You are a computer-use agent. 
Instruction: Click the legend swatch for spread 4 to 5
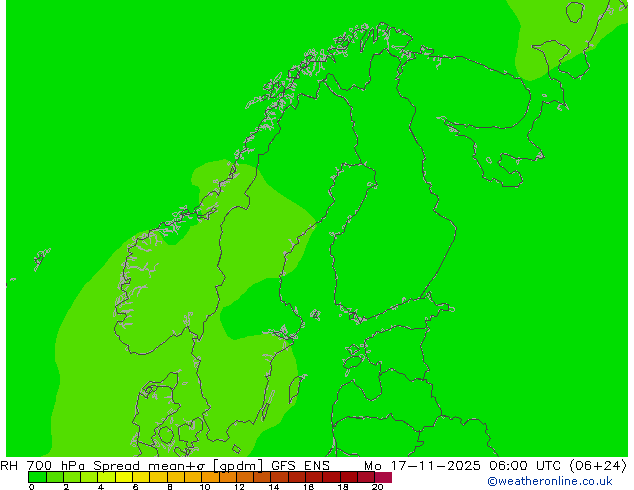point(107,477)
